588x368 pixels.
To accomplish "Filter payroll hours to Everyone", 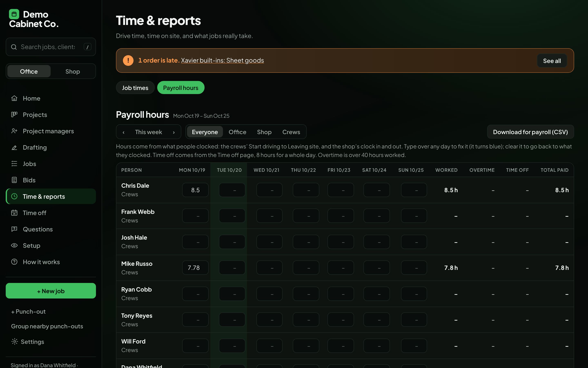I will [x=205, y=132].
